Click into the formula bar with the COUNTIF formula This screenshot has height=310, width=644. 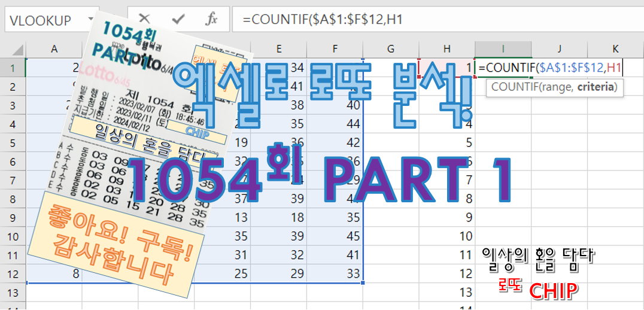point(438,19)
